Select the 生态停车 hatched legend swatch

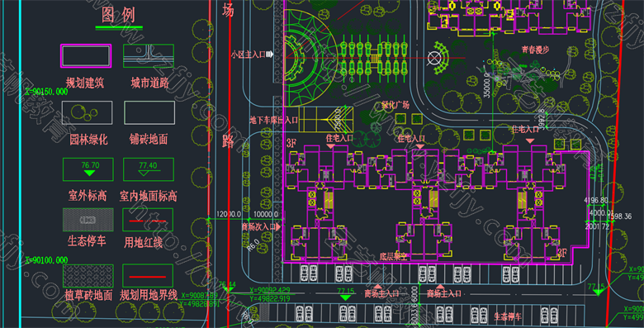(x=88, y=220)
